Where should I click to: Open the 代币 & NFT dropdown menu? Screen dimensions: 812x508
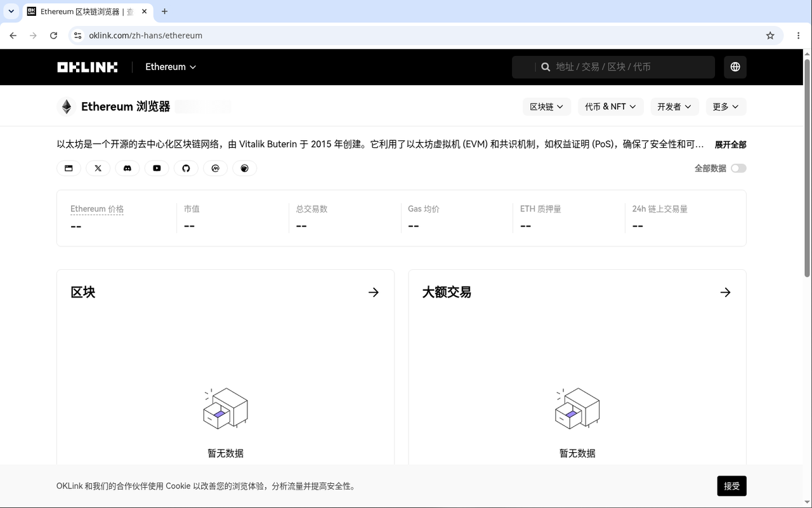610,107
